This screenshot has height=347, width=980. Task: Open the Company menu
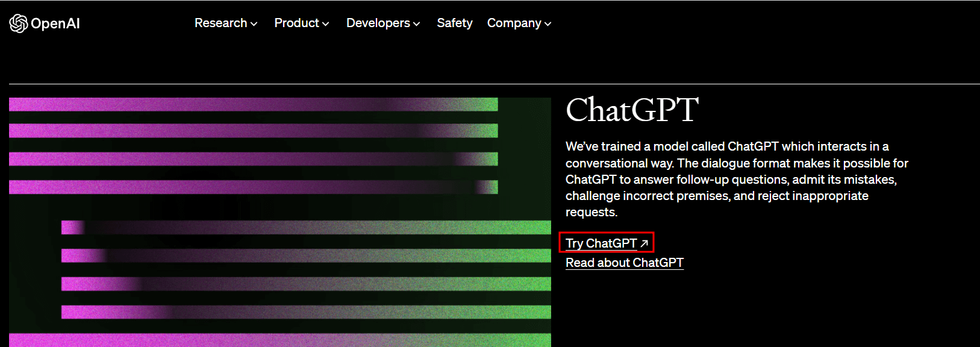519,23
